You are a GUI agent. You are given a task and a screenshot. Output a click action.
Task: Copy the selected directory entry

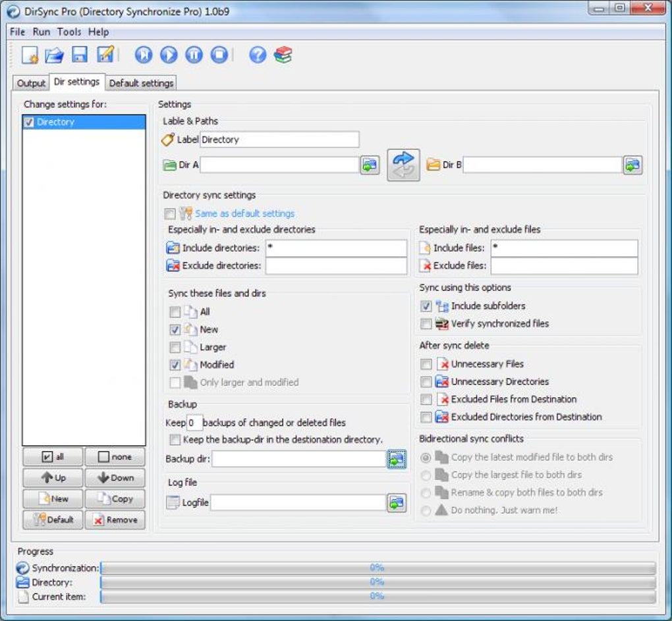[115, 499]
